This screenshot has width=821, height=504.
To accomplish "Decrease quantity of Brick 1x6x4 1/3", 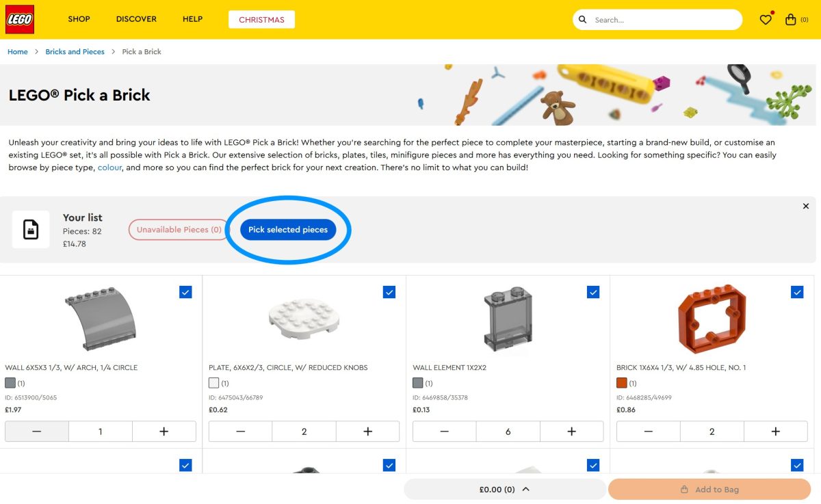I will (649, 432).
